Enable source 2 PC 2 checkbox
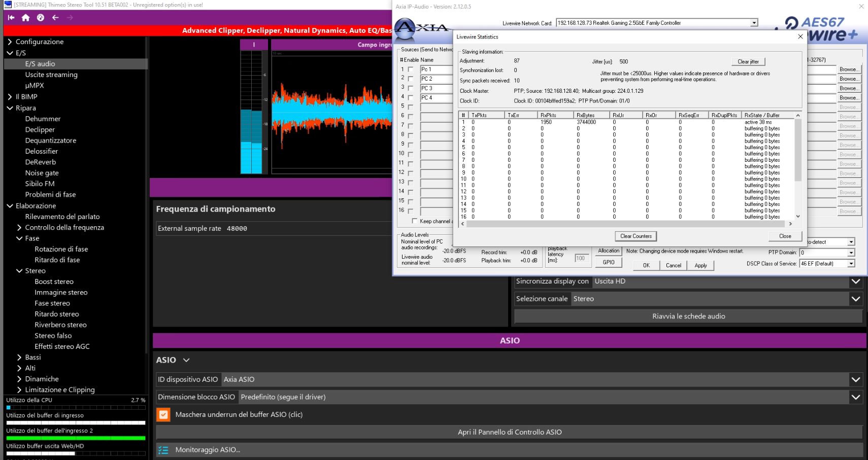 (x=411, y=79)
